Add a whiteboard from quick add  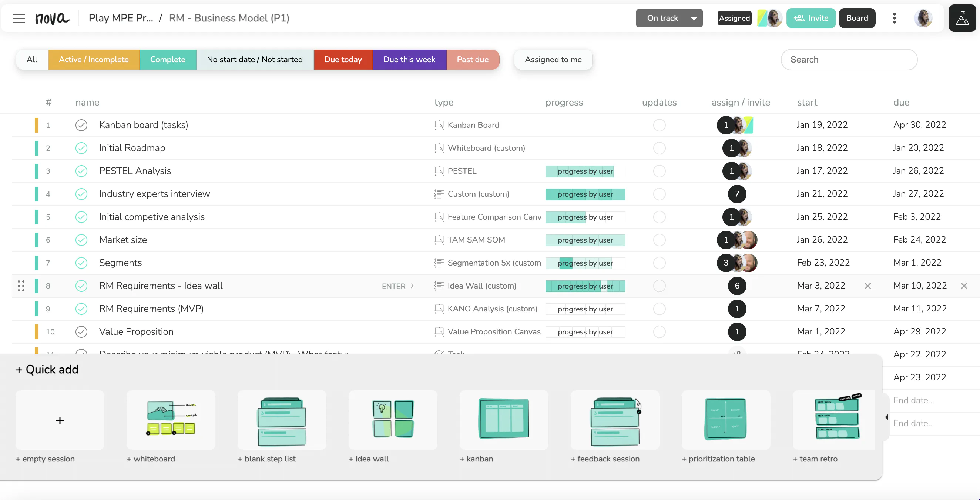171,420
